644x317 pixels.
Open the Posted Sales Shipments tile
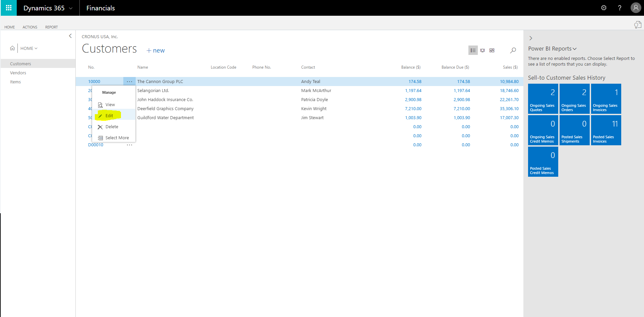574,130
